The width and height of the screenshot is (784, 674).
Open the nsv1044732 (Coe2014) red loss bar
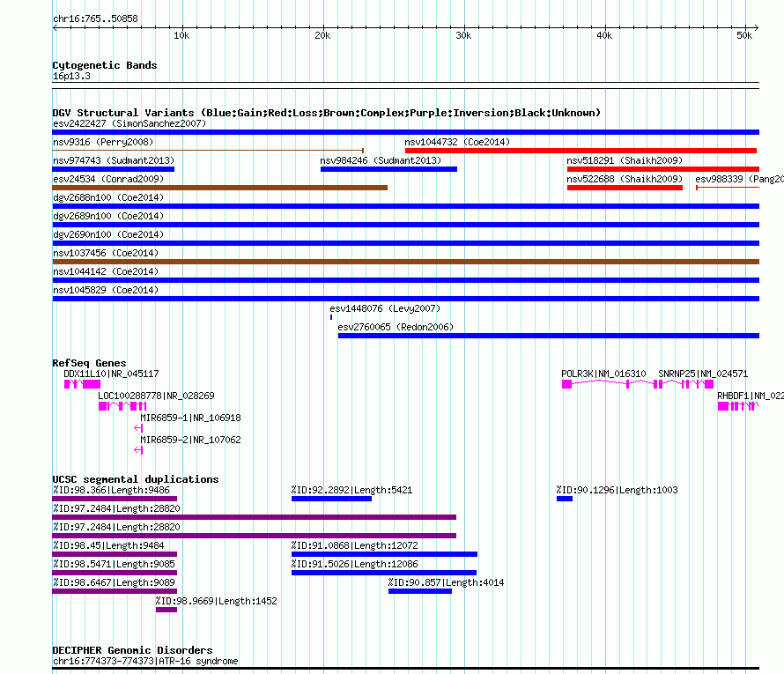(581, 151)
